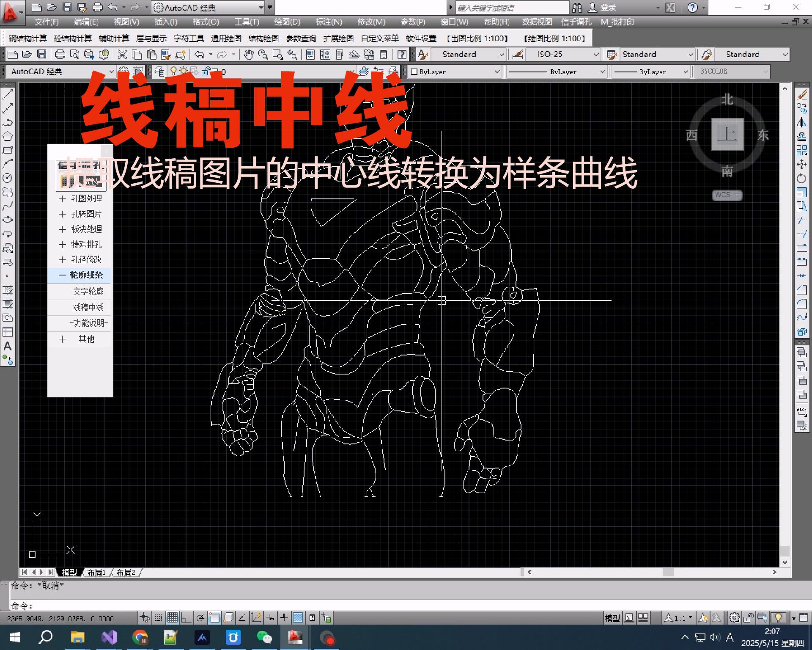Image resolution: width=812 pixels, height=650 pixels.
Task: Toggle Lineweight display in status bar
Action: pyautogui.click(x=284, y=618)
